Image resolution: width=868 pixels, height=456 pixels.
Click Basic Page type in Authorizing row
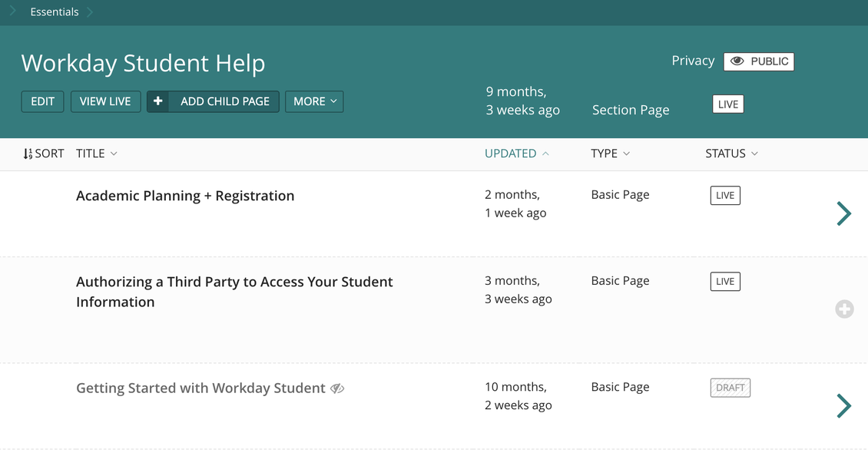pyautogui.click(x=620, y=281)
